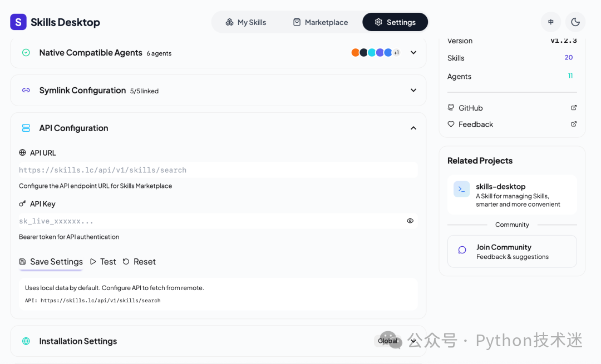The image size is (601, 364).
Task: Toggle dark mode with the moon icon
Action: [575, 22]
